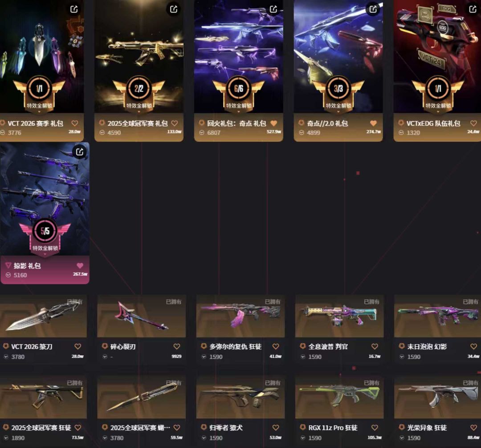The width and height of the screenshot is (481, 448).
Task: Click share icon on VCT 2026 赛季 礼包 card
Action: click(x=74, y=9)
